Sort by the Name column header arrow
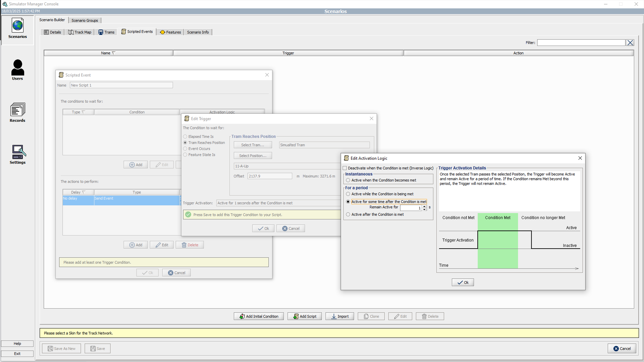The image size is (644, 362). pos(113,53)
